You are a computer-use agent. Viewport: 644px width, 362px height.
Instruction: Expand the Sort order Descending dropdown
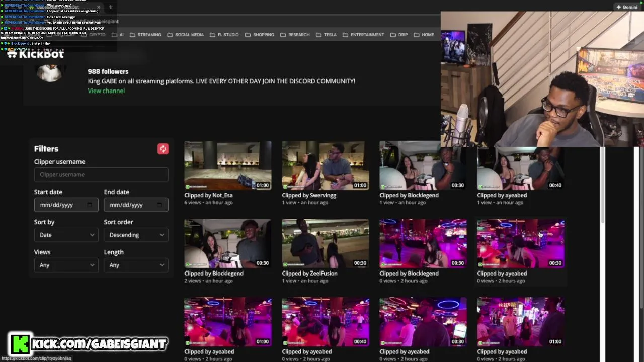[x=136, y=235]
